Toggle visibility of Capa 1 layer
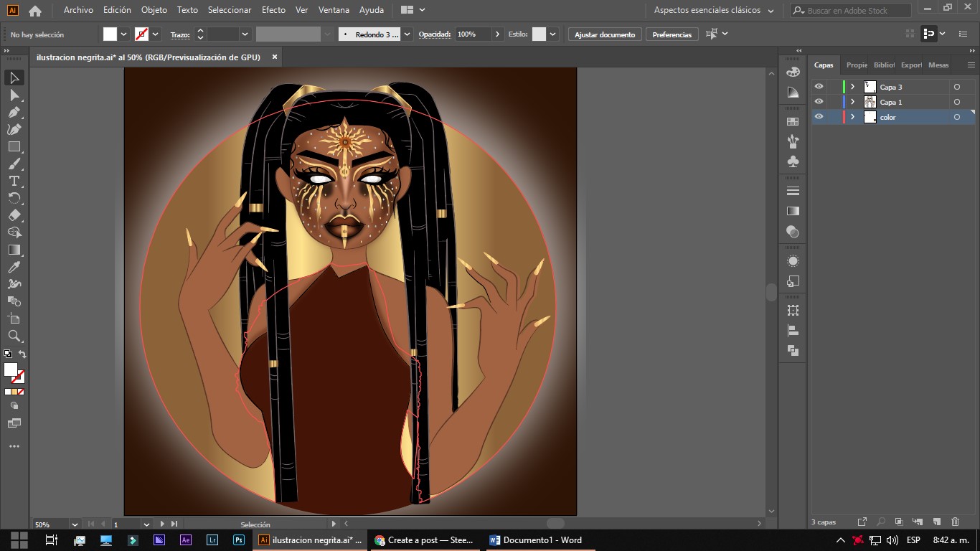 819,102
